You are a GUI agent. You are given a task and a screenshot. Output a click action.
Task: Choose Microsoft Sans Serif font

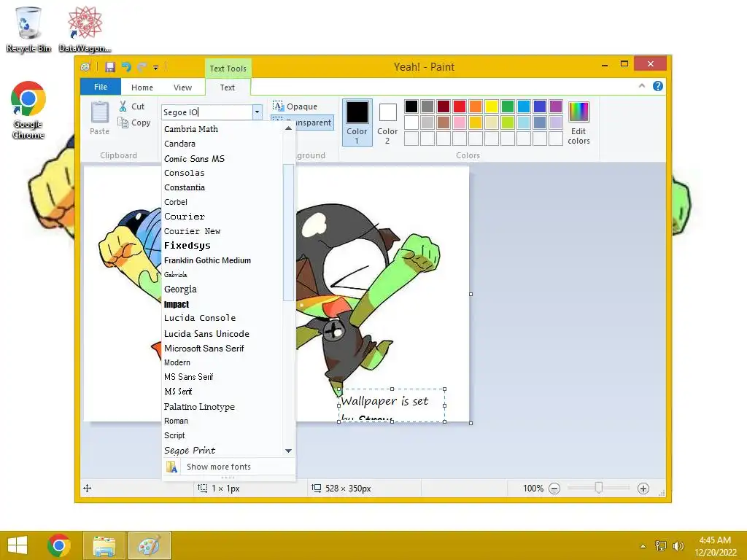coord(222,349)
